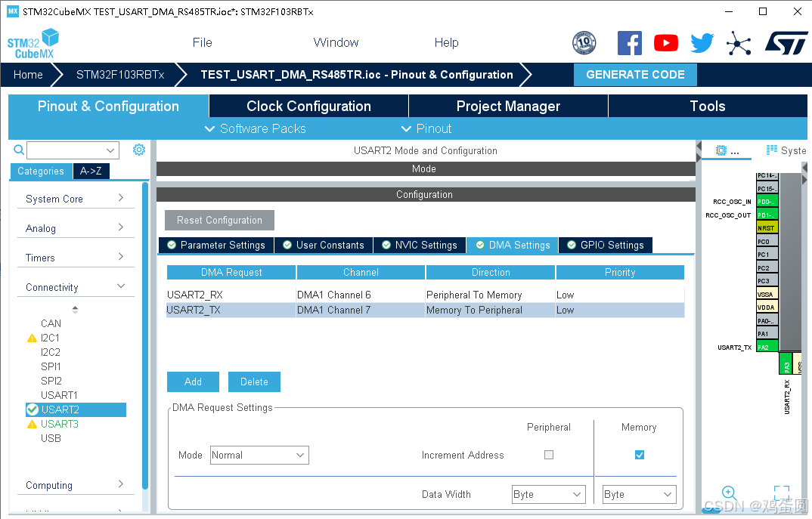The image size is (812, 519).
Task: Click the I2C1 warning triangle icon
Action: click(32, 338)
